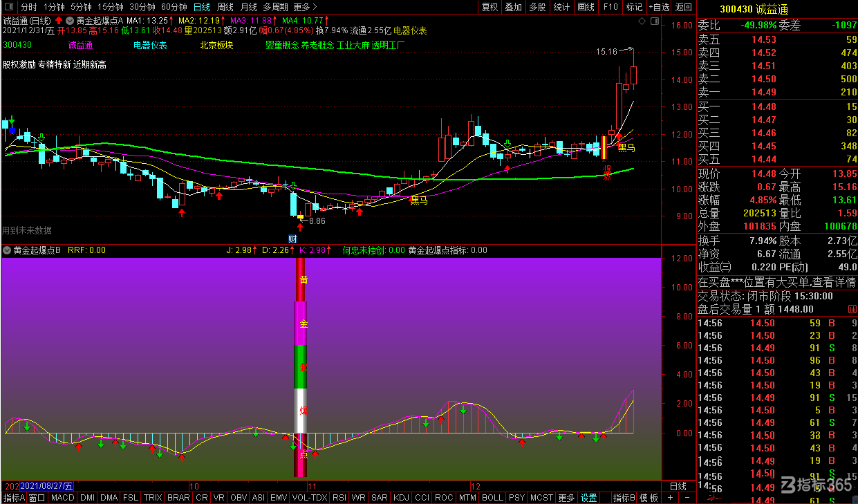Switch indicator to BOLL
Viewport: 858px width, 504px height.
pyautogui.click(x=493, y=498)
